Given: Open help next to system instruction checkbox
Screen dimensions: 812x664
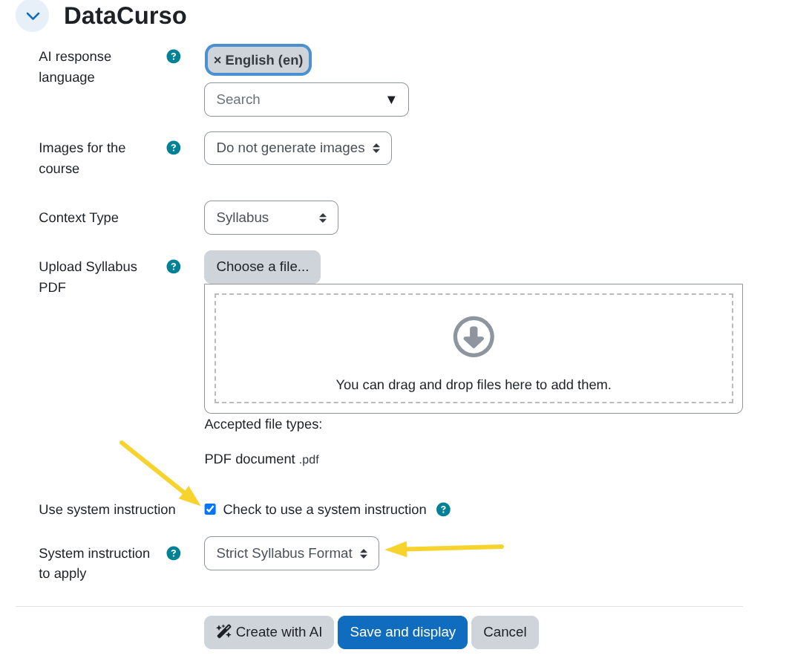Looking at the screenshot, I should 443,510.
